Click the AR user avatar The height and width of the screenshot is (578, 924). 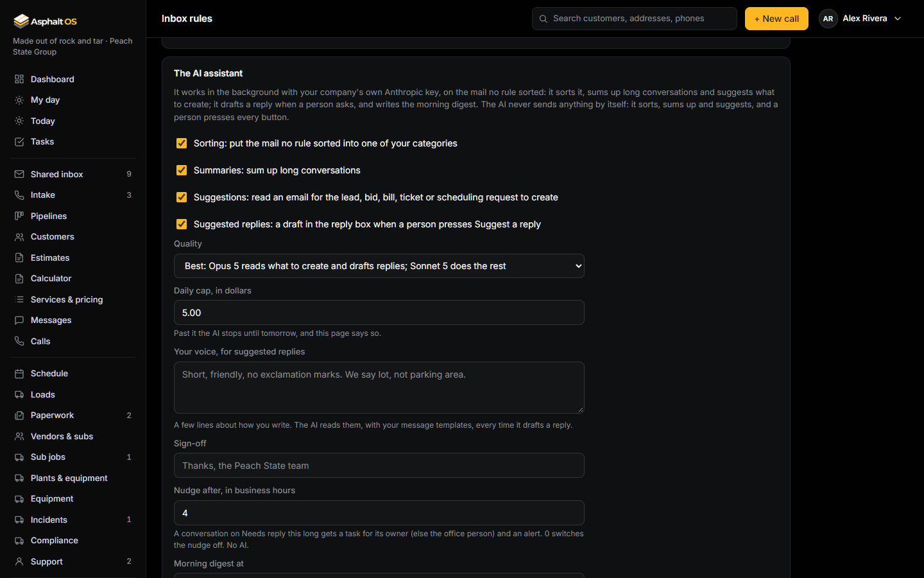coord(828,19)
